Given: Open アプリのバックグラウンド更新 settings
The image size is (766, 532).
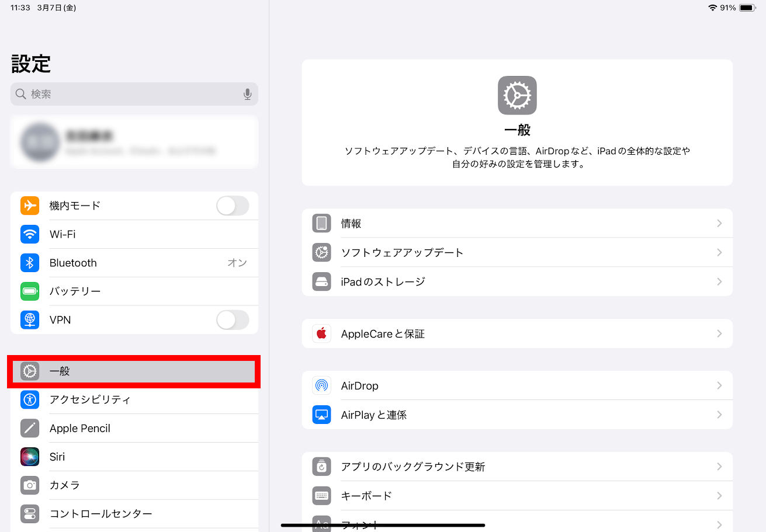Looking at the screenshot, I should point(413,467).
